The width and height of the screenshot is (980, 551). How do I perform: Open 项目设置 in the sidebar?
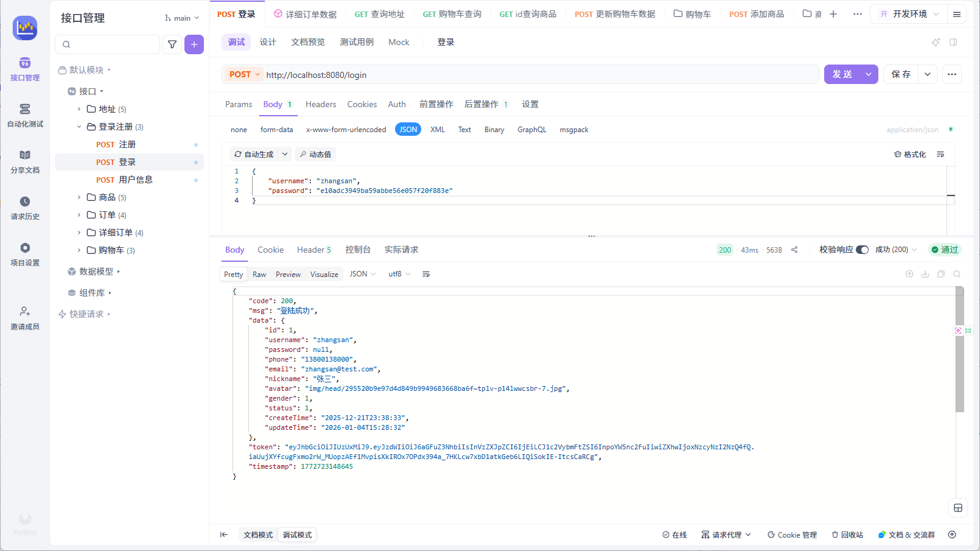pos(25,254)
